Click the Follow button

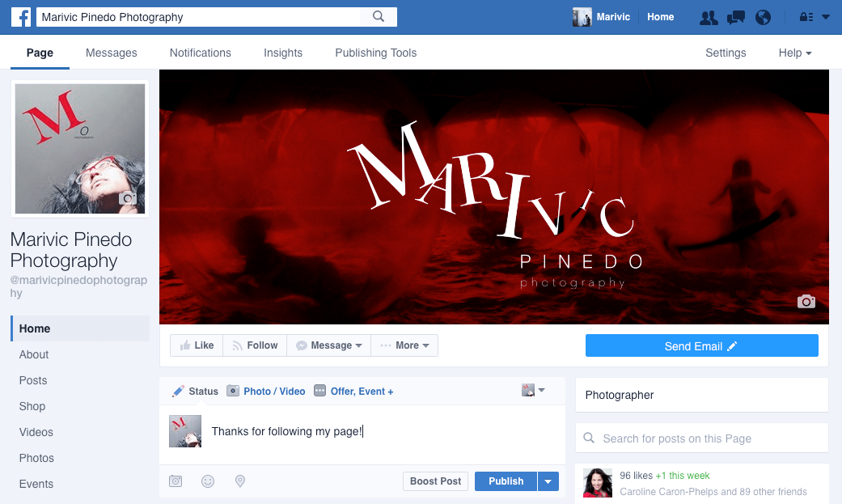coord(255,345)
